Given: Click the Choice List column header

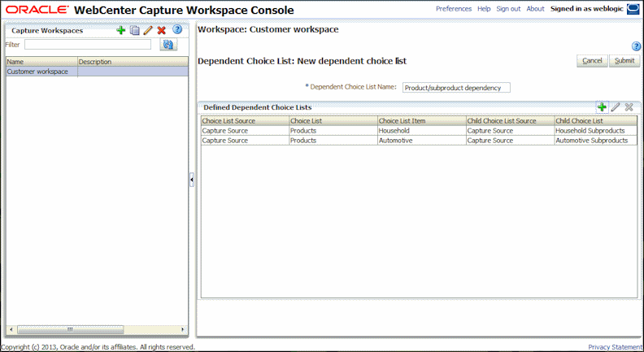Looking at the screenshot, I should (333, 121).
